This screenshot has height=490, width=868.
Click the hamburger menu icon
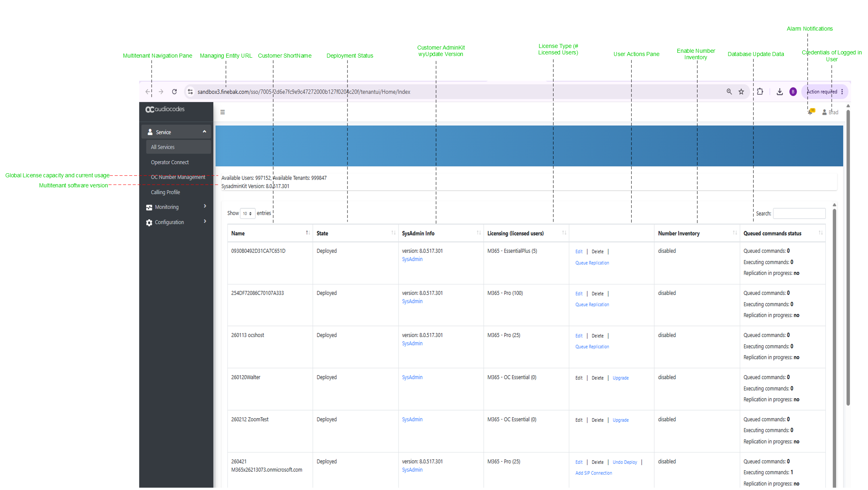[x=223, y=112]
